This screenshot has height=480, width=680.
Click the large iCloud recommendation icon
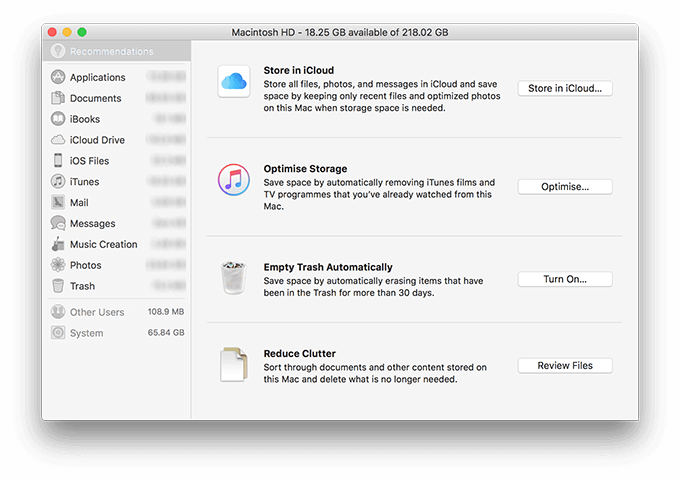pyautogui.click(x=233, y=82)
